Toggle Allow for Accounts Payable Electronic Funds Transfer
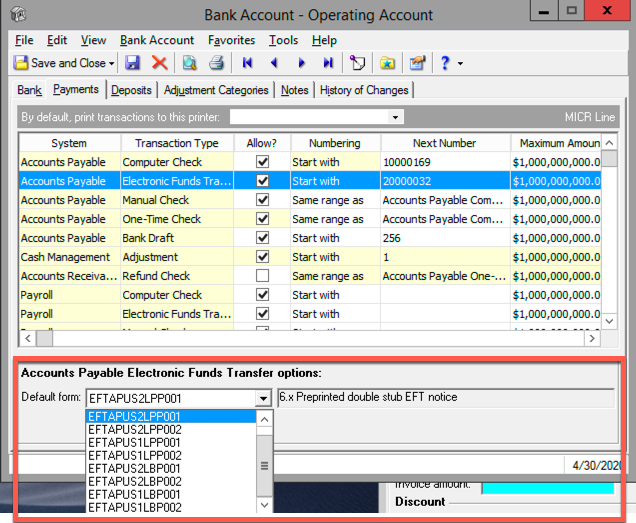 click(x=263, y=181)
